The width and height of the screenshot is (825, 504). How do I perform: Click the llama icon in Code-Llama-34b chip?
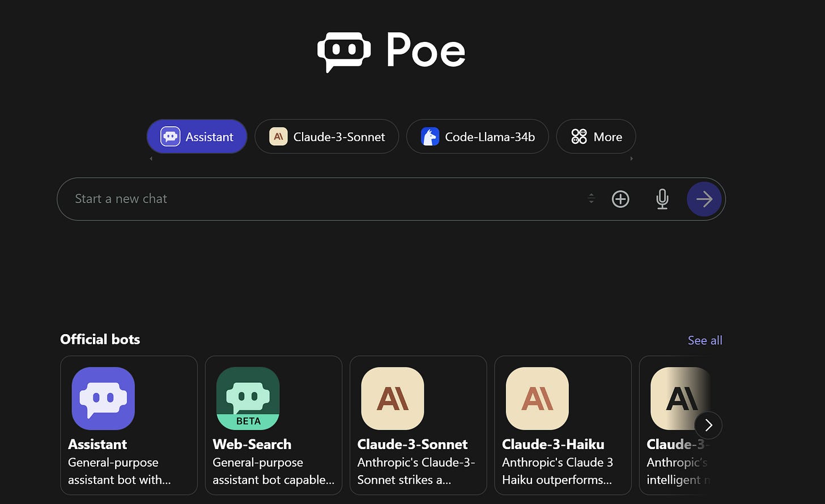[x=430, y=136]
